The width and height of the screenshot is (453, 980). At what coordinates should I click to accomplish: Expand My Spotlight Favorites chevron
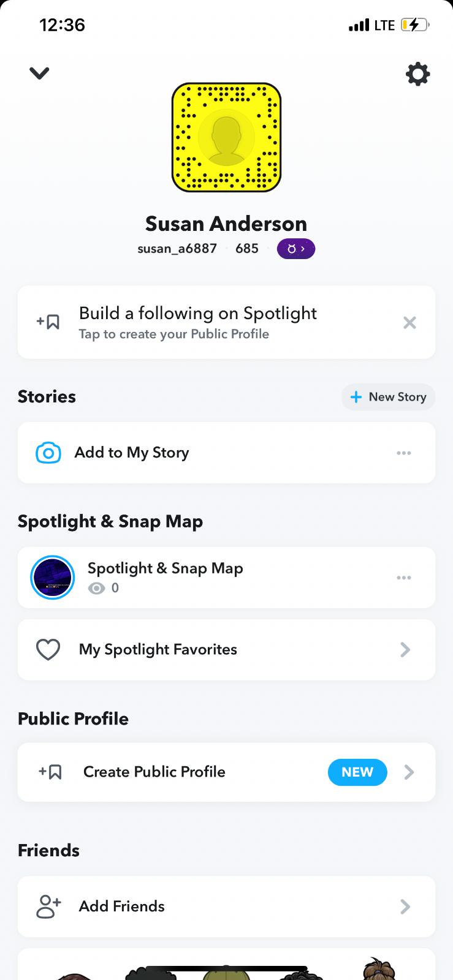[405, 650]
